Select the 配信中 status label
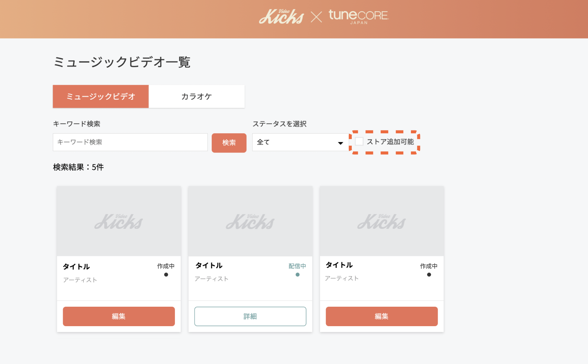 (297, 266)
